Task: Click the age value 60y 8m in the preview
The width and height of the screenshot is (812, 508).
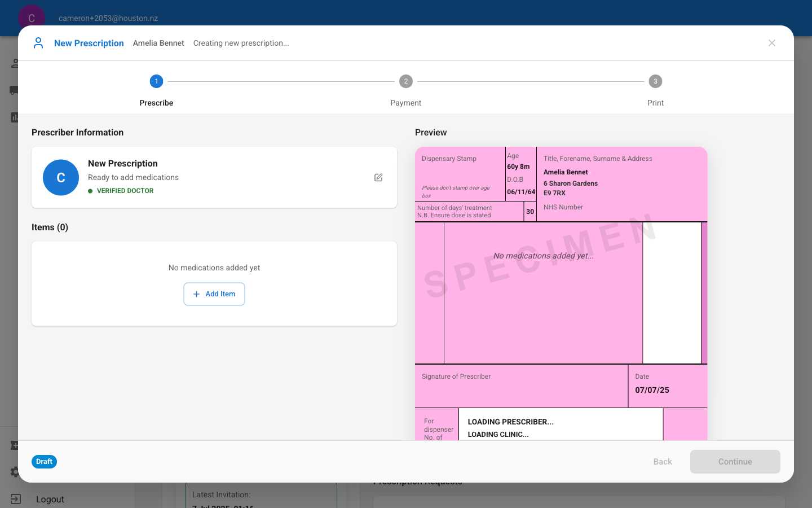Action: 518,167
